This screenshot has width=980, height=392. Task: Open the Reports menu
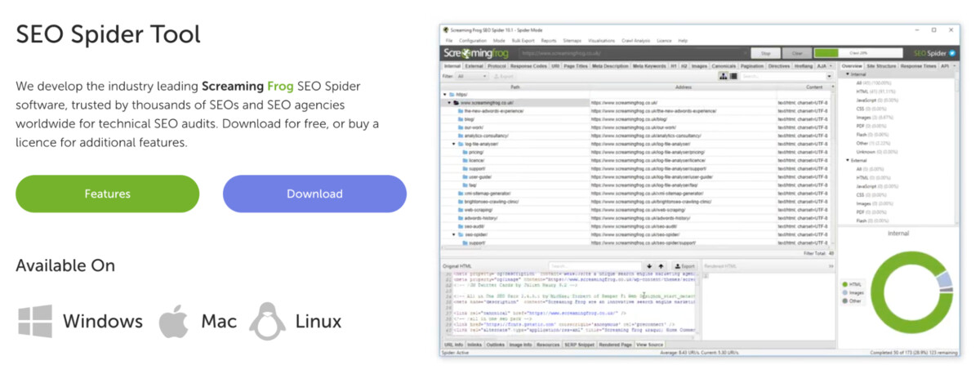click(x=549, y=41)
